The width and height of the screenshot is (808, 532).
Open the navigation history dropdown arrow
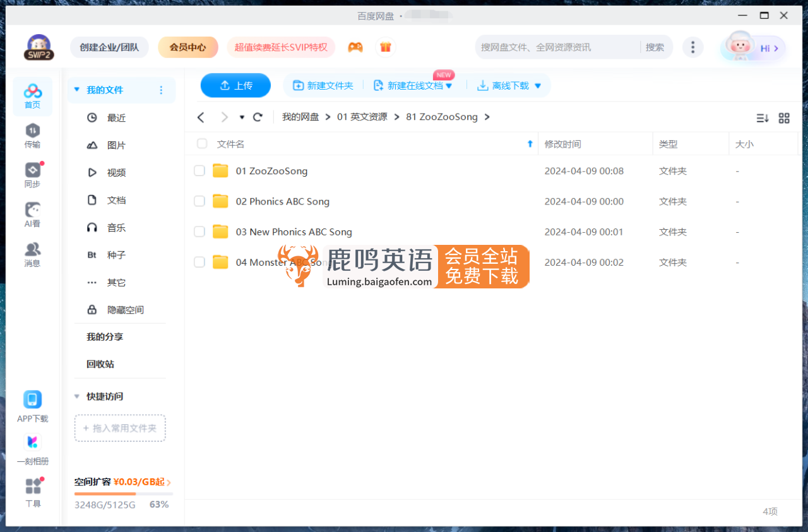tap(242, 117)
